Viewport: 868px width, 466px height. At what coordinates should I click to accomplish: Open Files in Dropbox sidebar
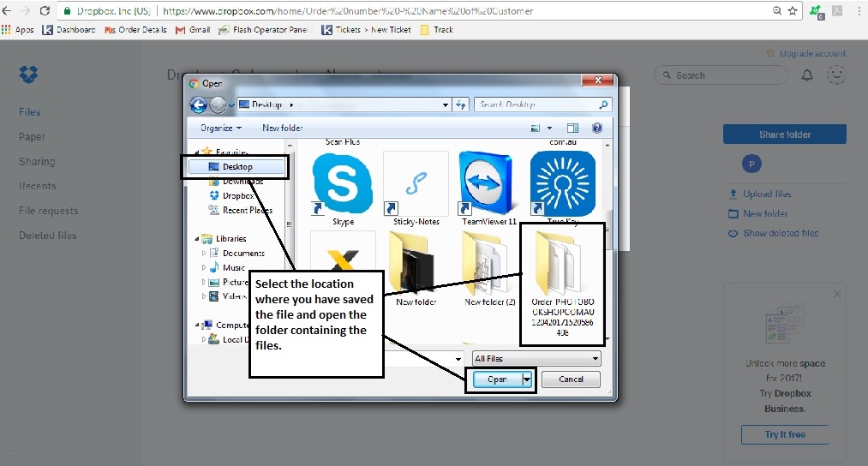tap(29, 112)
